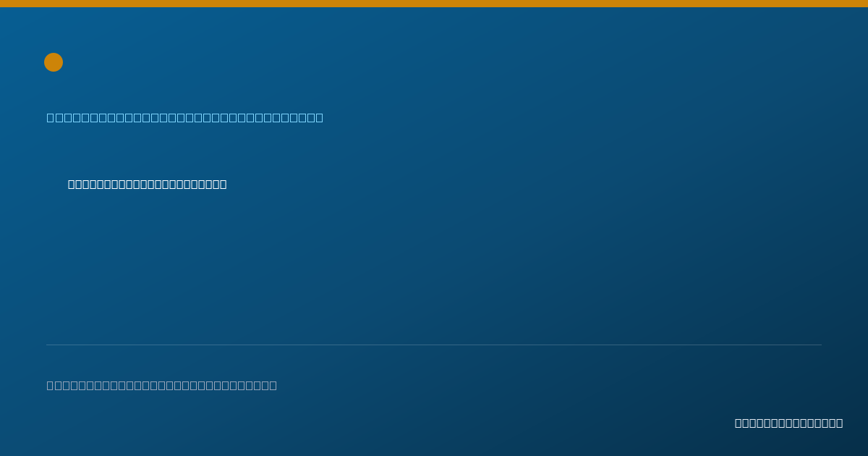Click the bold white indented subtitle line
The height and width of the screenshot is (456, 868).
pos(148,185)
